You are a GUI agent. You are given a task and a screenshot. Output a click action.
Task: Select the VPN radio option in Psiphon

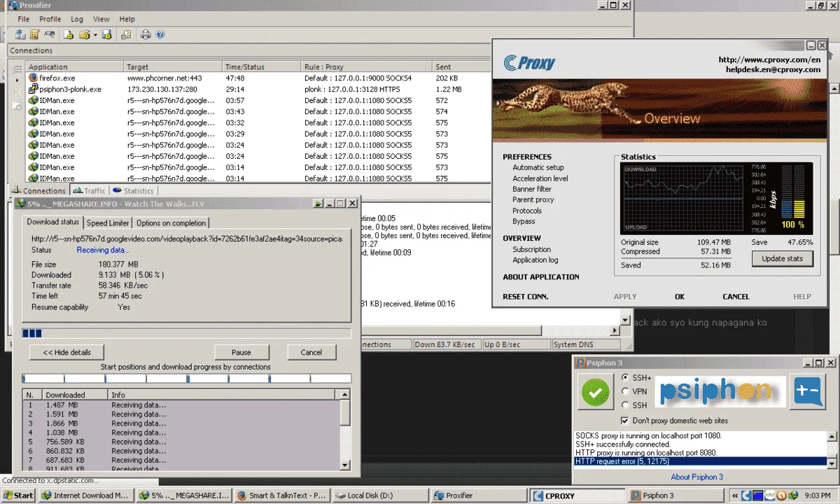[625, 391]
